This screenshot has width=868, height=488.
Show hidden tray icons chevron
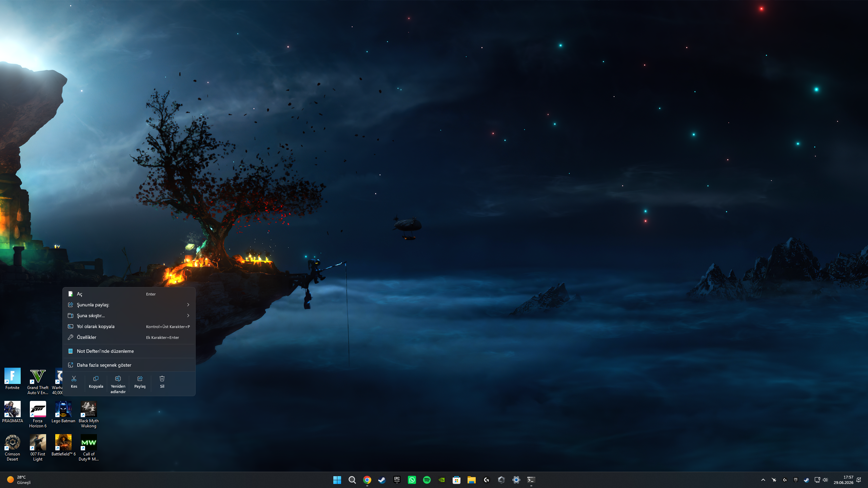click(x=763, y=480)
